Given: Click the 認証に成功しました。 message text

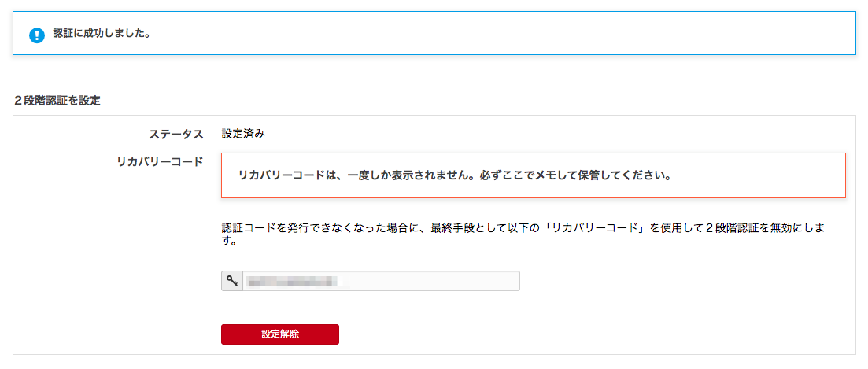Looking at the screenshot, I should tap(102, 35).
